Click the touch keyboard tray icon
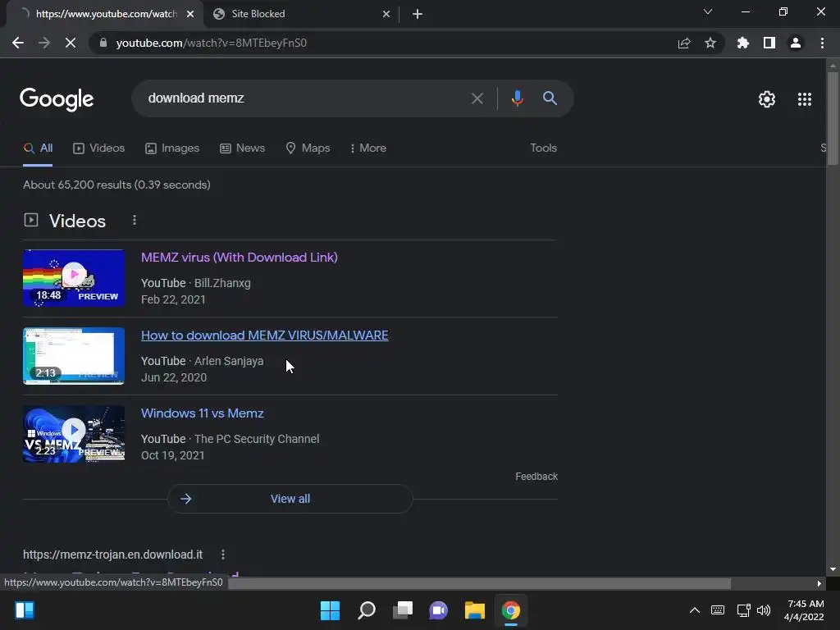Viewport: 840px width, 630px height. [718, 610]
